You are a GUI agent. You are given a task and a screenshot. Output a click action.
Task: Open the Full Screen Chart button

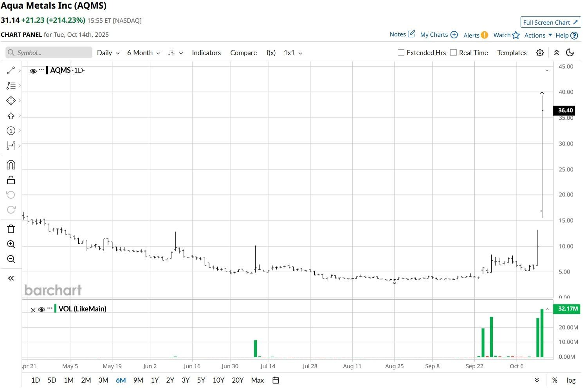(550, 22)
